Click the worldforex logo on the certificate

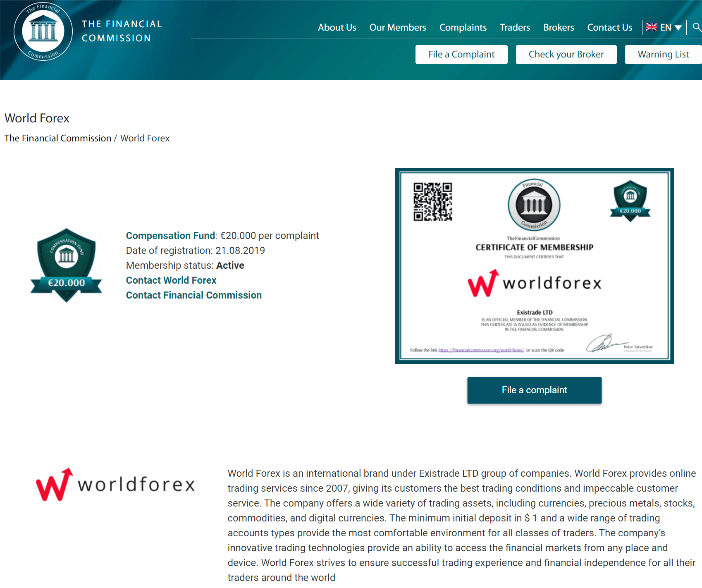pos(535,283)
